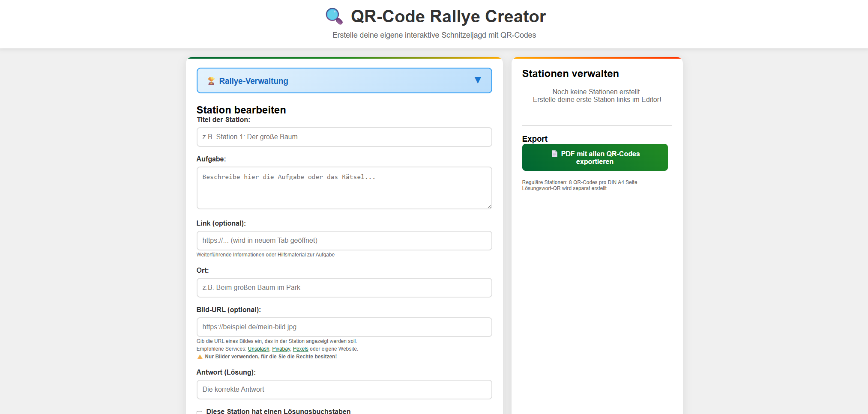Image resolution: width=868 pixels, height=414 pixels.
Task: Focus the Bild-URL input box
Action: point(344,327)
